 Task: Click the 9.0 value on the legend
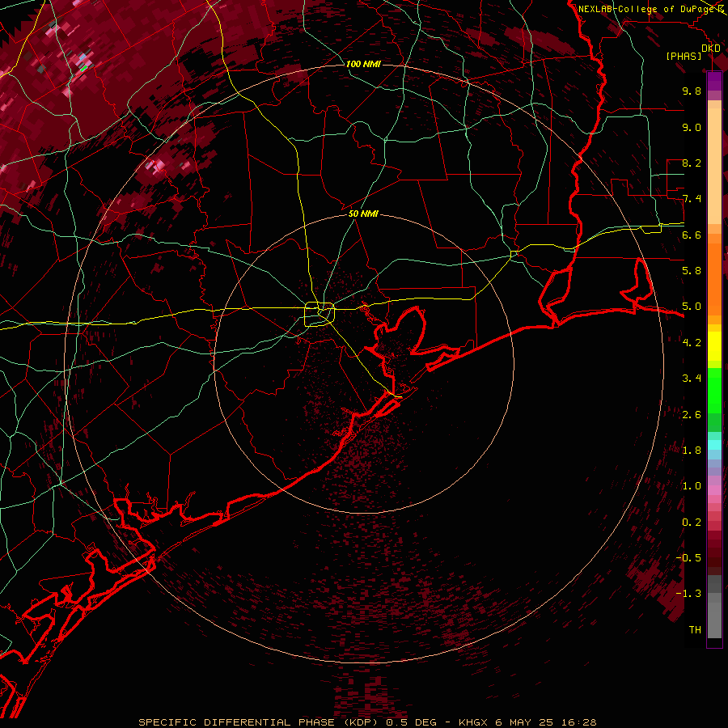692,127
